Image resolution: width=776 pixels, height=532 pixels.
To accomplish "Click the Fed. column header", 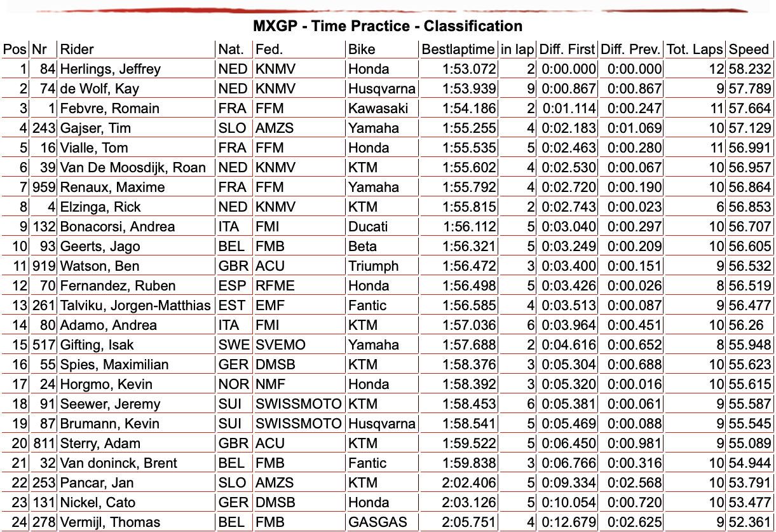I will tap(269, 50).
